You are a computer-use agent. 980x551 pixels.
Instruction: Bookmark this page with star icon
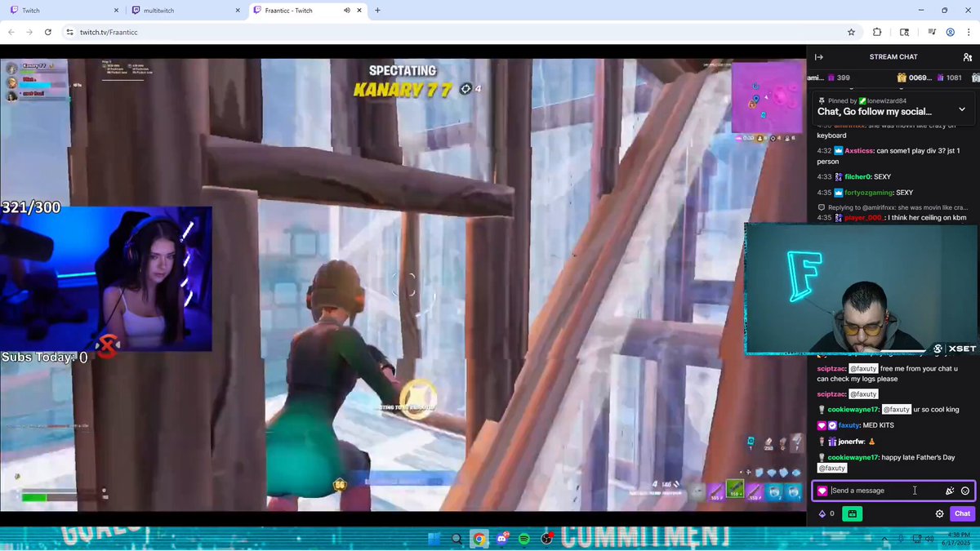click(851, 32)
